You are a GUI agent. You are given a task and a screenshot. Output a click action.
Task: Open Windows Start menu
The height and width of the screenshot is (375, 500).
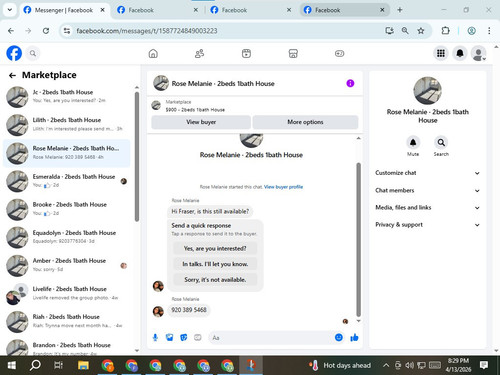tap(12, 365)
